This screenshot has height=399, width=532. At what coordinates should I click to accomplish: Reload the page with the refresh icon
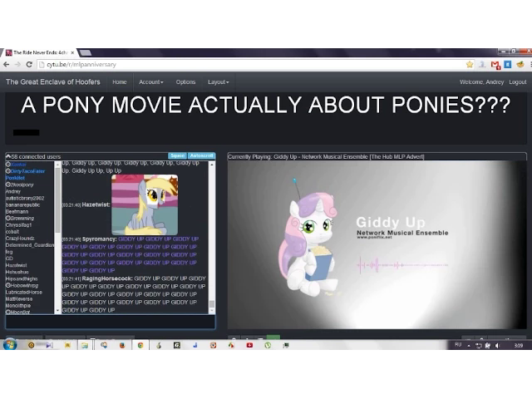click(x=30, y=64)
